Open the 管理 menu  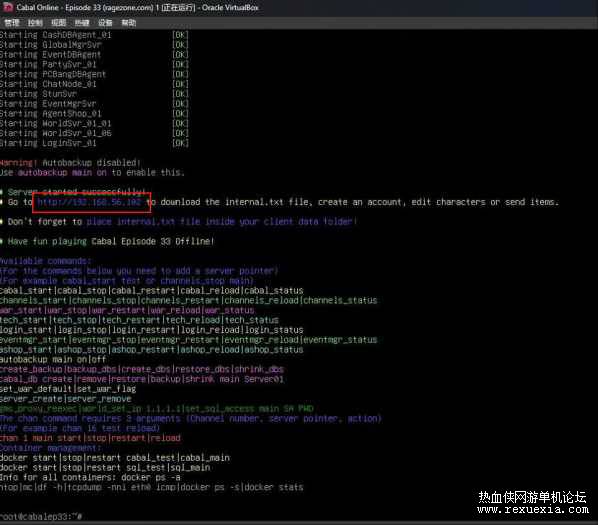11,23
